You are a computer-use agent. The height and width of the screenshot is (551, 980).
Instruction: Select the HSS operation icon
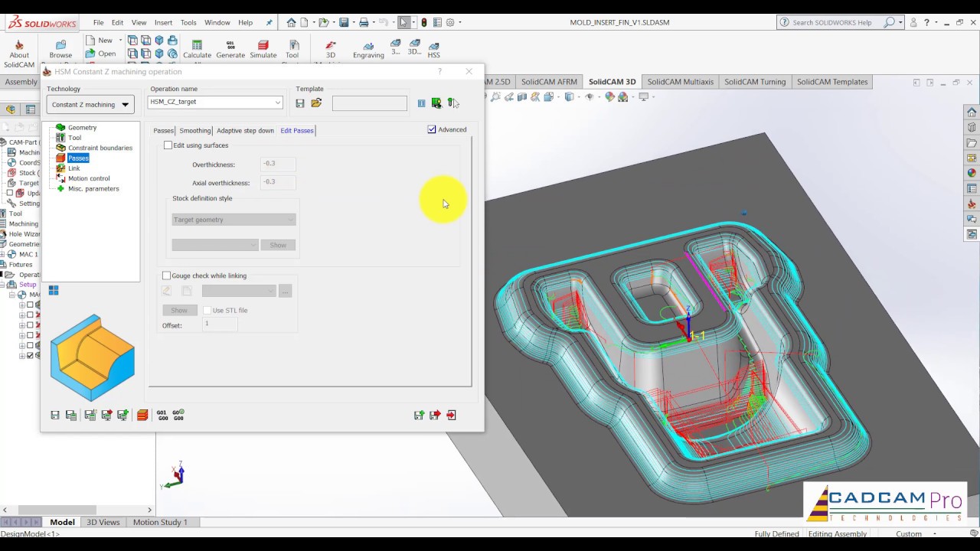433,51
